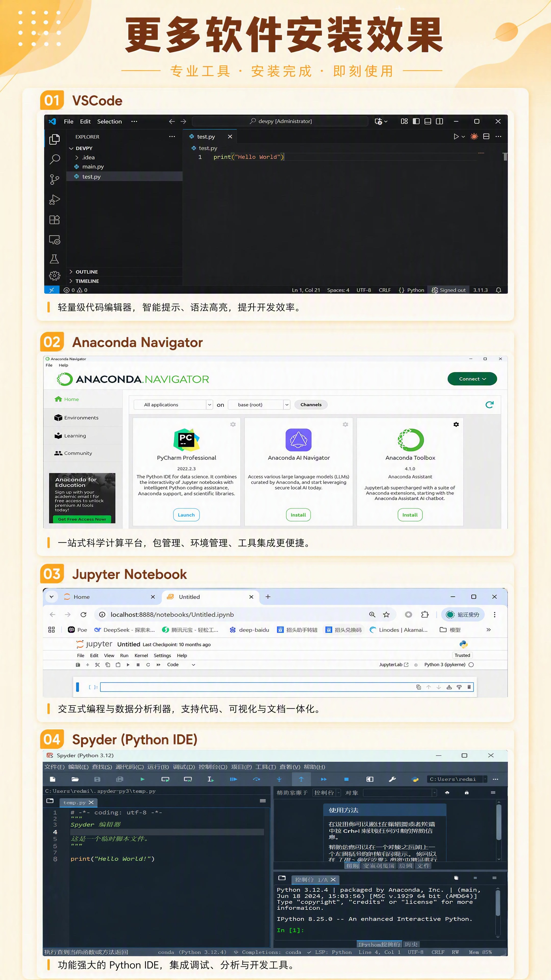551x980 pixels.
Task: Open Spyder preferences wrench icon
Action: point(392,779)
